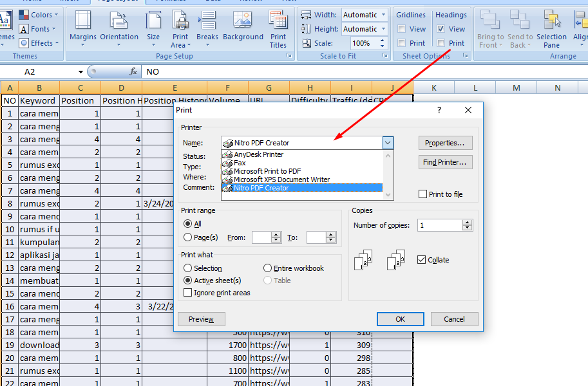Open the print Preview

[x=202, y=319]
